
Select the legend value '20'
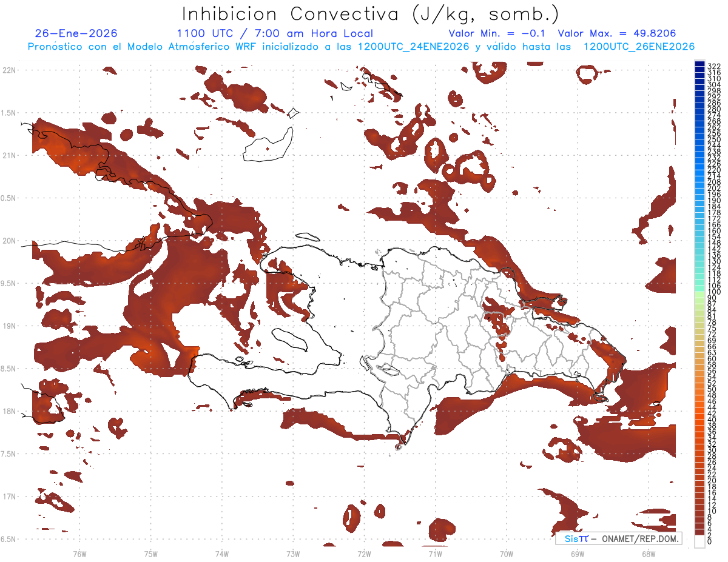coord(712,480)
